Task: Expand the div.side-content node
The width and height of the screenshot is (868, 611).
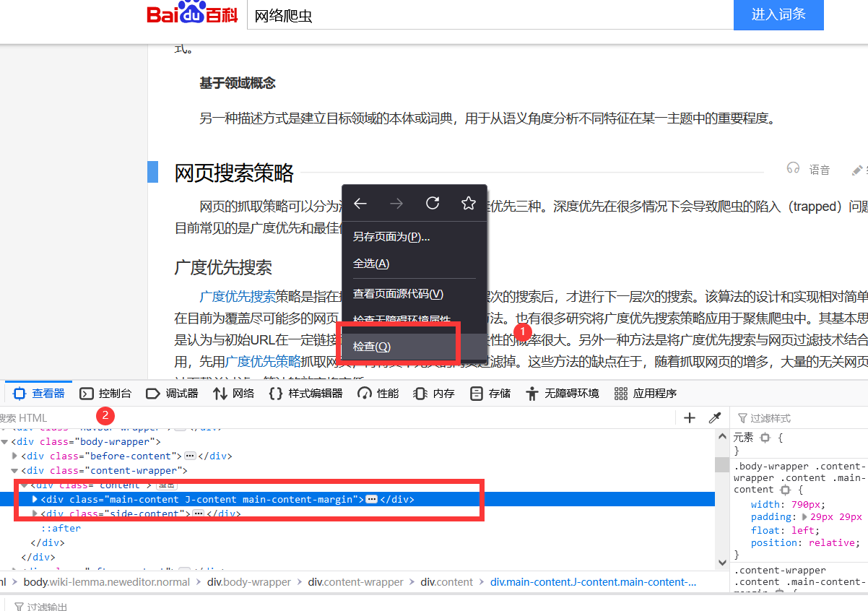Action: point(35,513)
